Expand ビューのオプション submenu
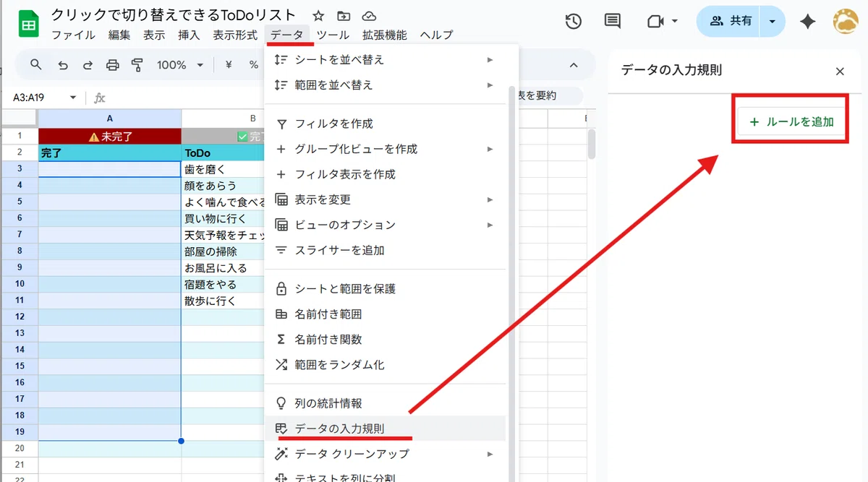Screen dimensions: 868x482 point(490,225)
